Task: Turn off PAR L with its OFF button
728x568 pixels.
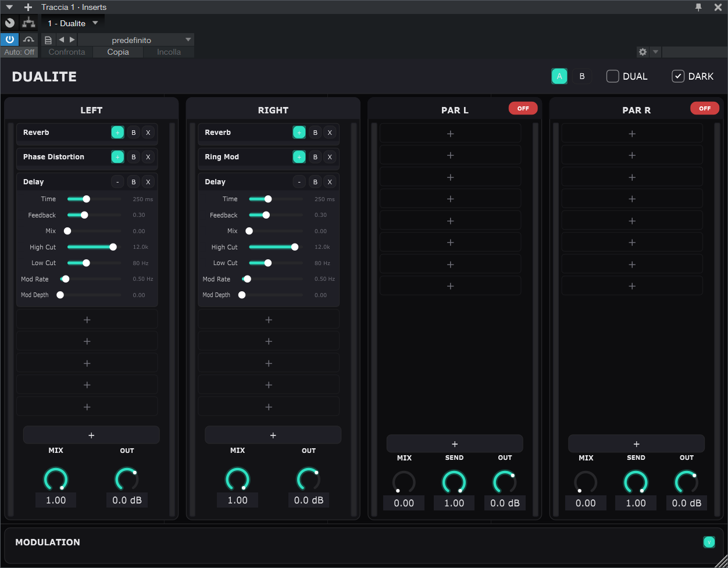Action: 523,108
